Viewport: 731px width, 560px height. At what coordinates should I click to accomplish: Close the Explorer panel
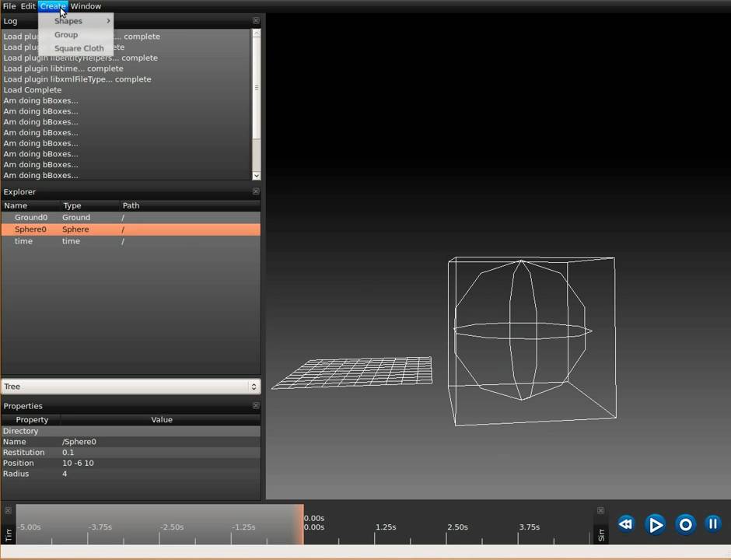[x=256, y=191]
